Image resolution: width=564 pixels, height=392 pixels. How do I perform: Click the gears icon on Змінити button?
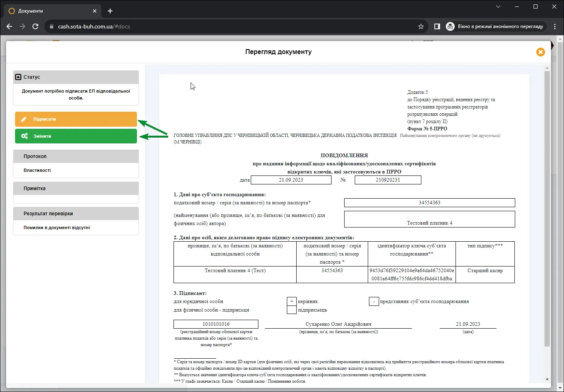24,136
